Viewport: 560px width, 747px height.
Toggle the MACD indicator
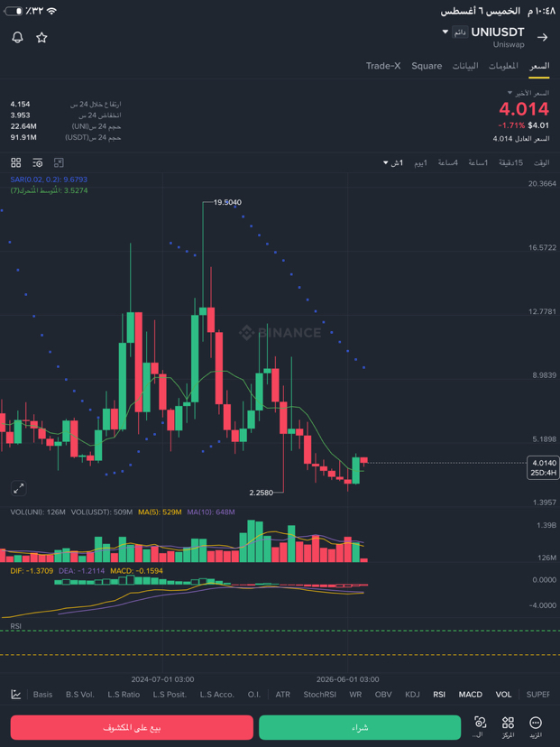pyautogui.click(x=471, y=694)
